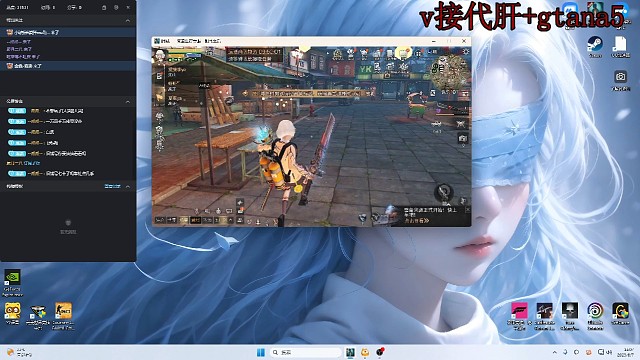Open the winged badge desktop shortcut
The height and width of the screenshot is (360, 640).
coord(38,316)
